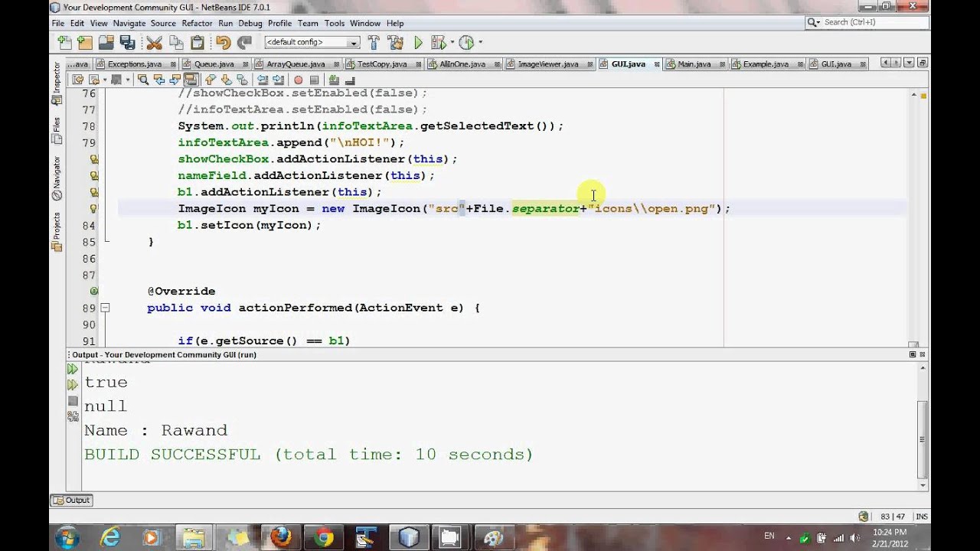This screenshot has height=551, width=980.
Task: Build the project using the hammer icon
Action: [374, 42]
